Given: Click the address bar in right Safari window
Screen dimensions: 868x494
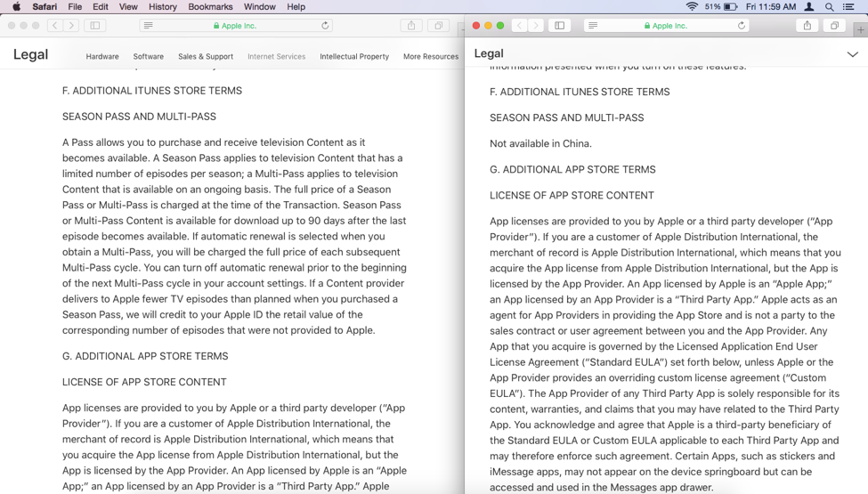Looking at the screenshot, I should click(x=667, y=26).
